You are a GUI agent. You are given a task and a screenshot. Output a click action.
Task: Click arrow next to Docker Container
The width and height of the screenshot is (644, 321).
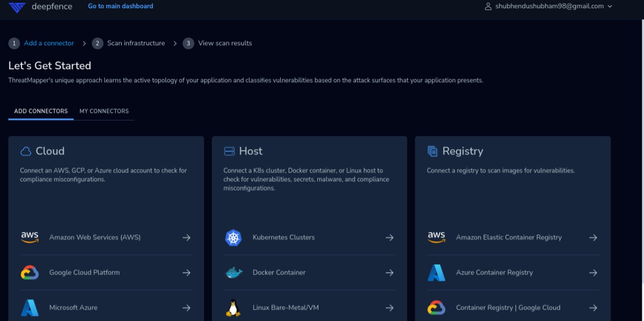point(389,273)
